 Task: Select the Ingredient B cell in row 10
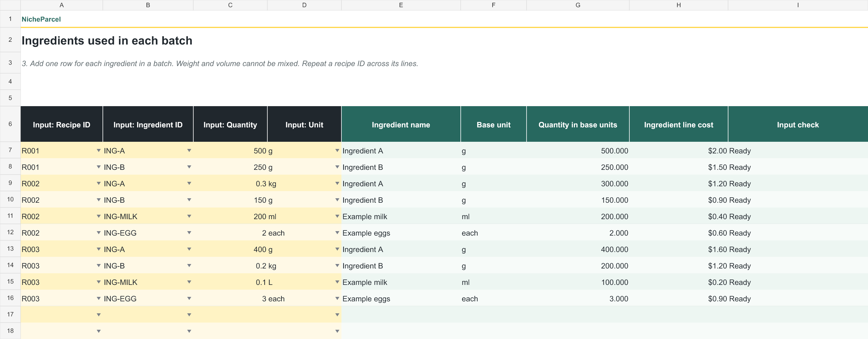(401, 200)
